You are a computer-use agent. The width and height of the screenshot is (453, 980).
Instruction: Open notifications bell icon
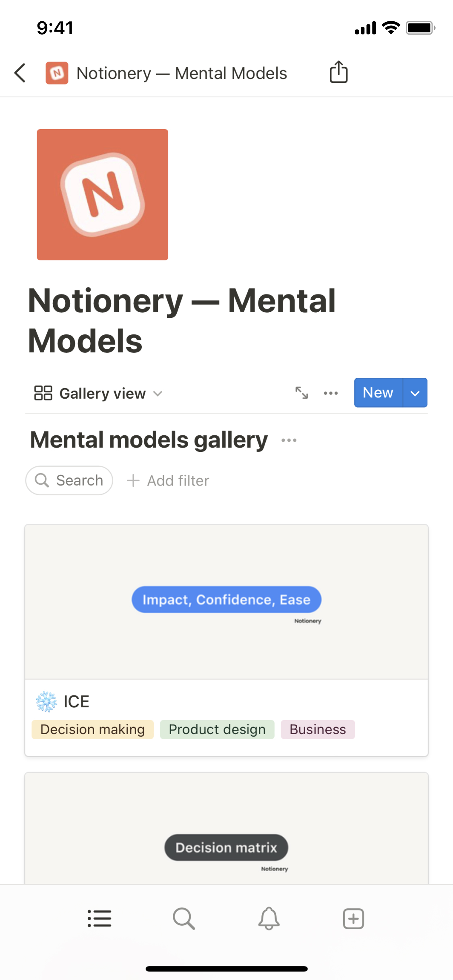click(x=269, y=918)
